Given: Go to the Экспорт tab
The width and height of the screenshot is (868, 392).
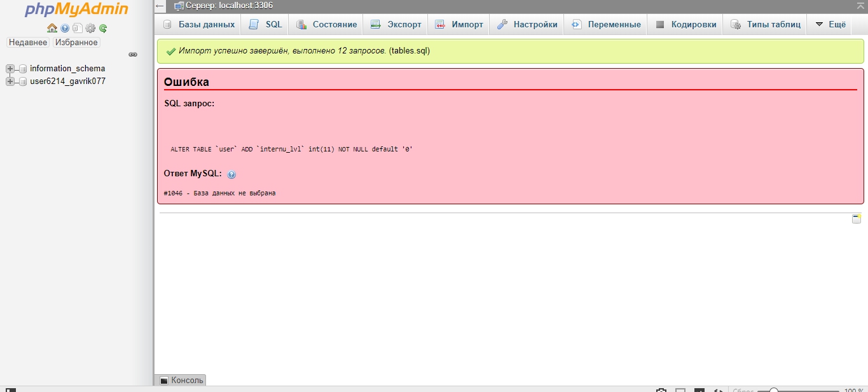Looking at the screenshot, I should pos(396,25).
